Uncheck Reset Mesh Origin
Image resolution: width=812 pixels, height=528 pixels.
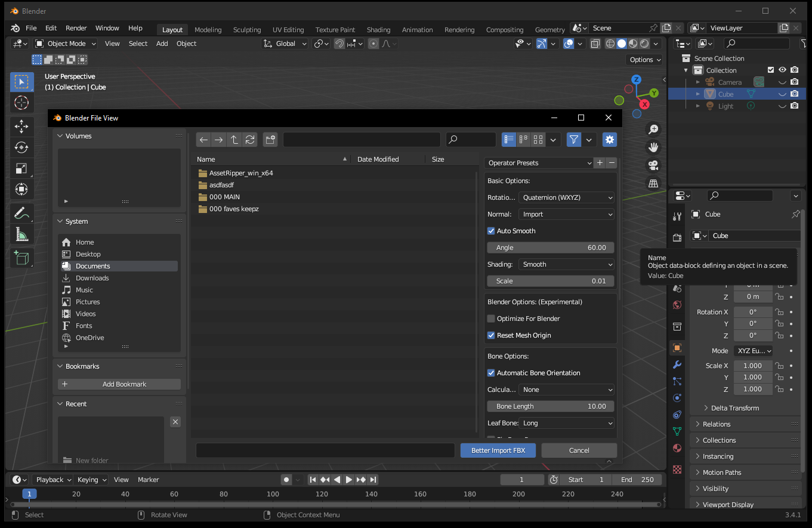[x=491, y=335]
